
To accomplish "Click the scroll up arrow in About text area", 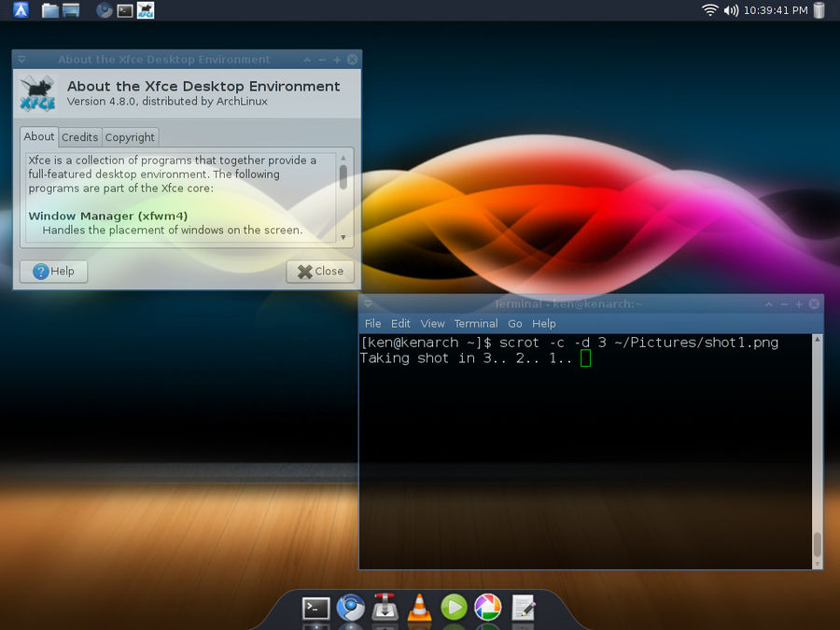I will click(x=343, y=158).
